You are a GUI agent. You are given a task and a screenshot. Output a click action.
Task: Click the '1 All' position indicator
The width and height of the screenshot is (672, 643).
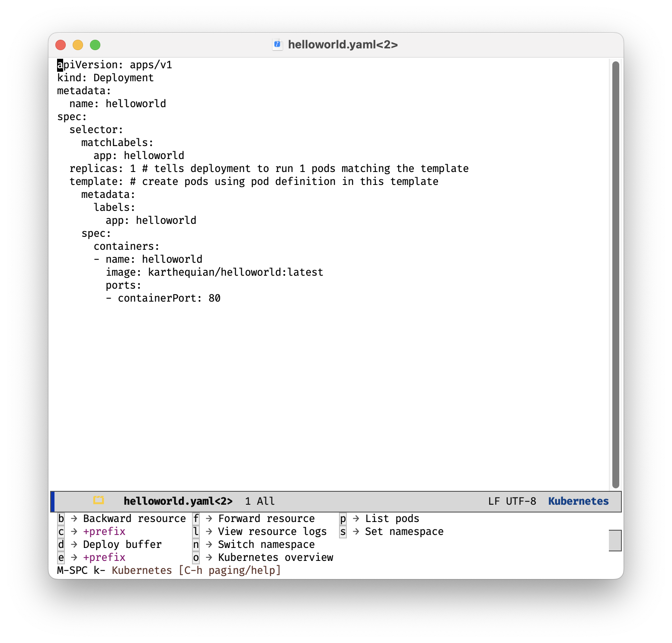(x=259, y=501)
